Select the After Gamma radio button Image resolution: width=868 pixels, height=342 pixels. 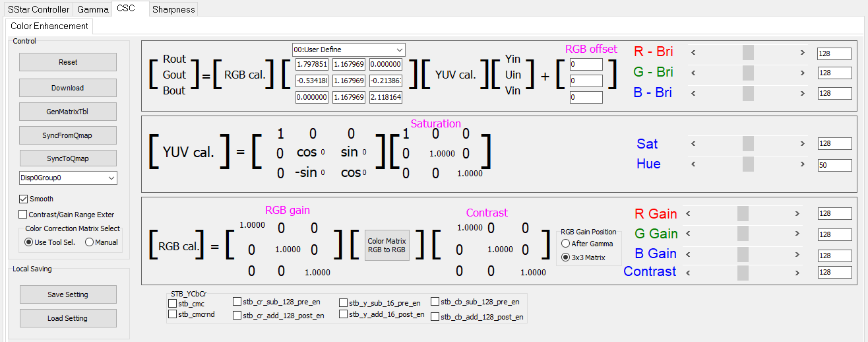point(565,244)
